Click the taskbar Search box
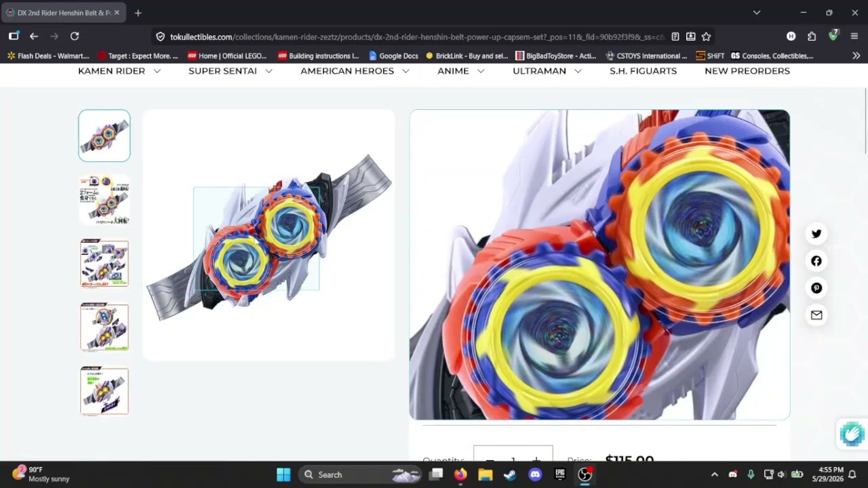 [x=359, y=474]
